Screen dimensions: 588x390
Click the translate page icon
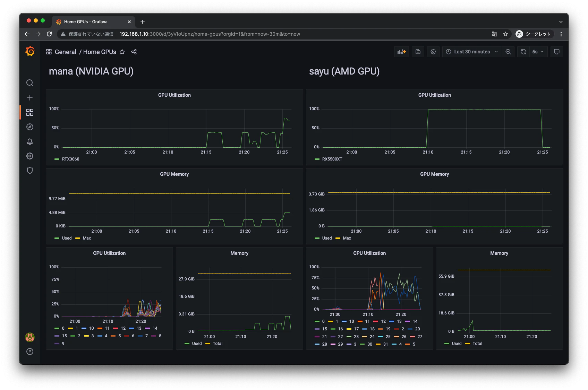point(494,34)
